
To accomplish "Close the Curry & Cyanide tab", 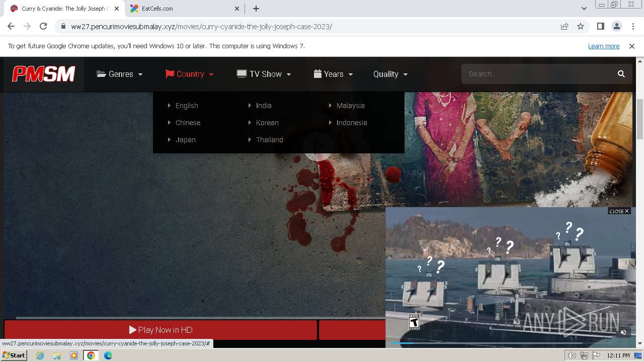I will pos(117,9).
